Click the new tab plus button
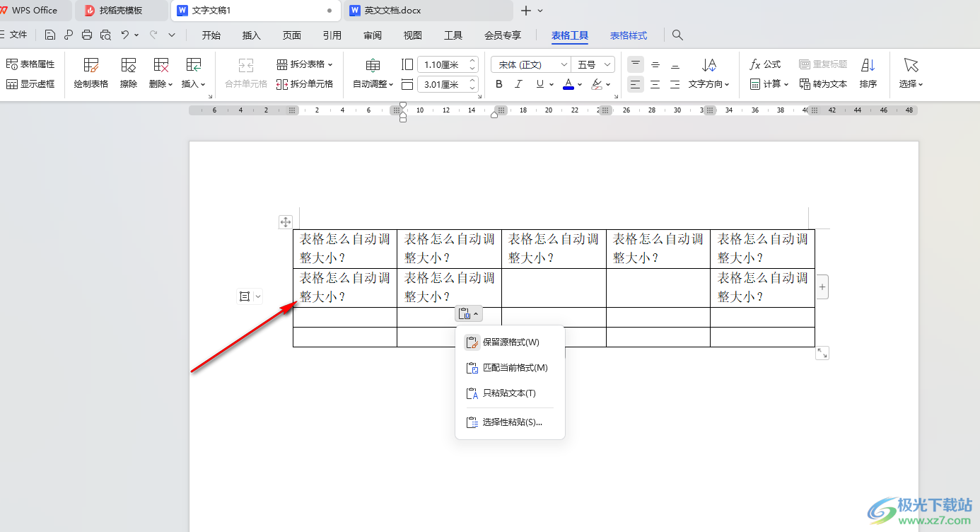Viewport: 980px width, 532px height. click(525, 11)
